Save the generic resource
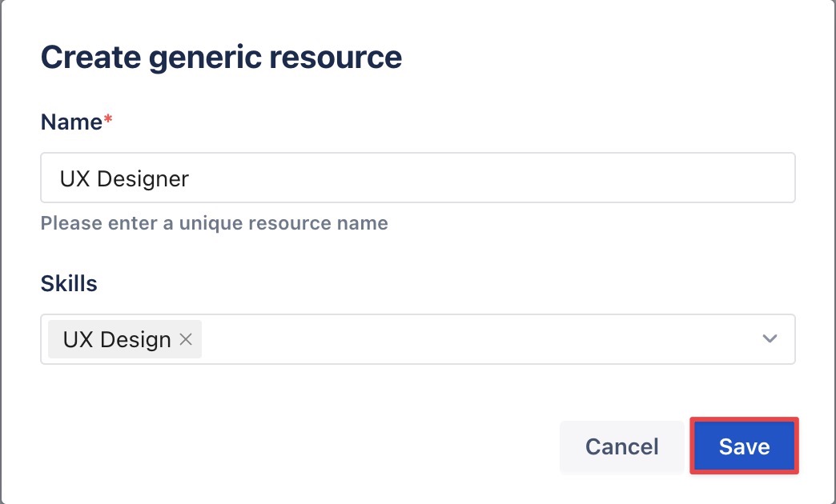Screen dimensions: 836x504 point(744,446)
